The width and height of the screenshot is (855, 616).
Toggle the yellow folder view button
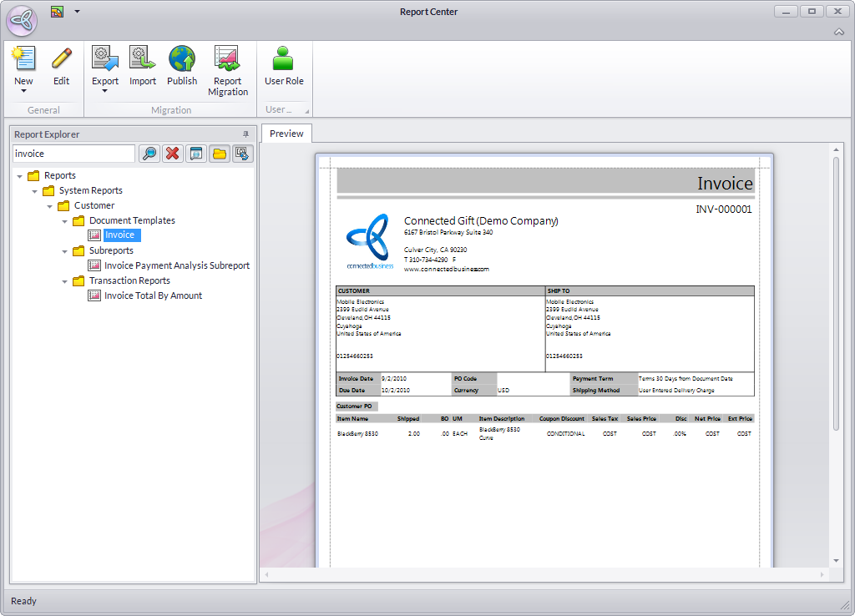tap(220, 154)
